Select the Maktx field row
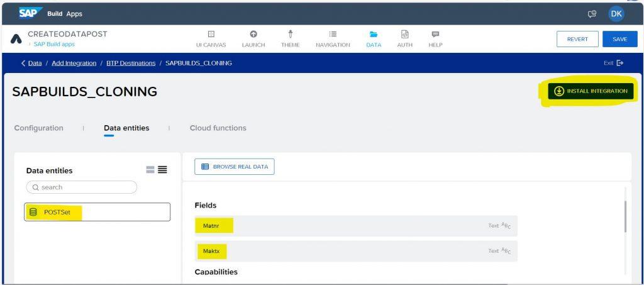The image size is (644, 285). tap(356, 251)
